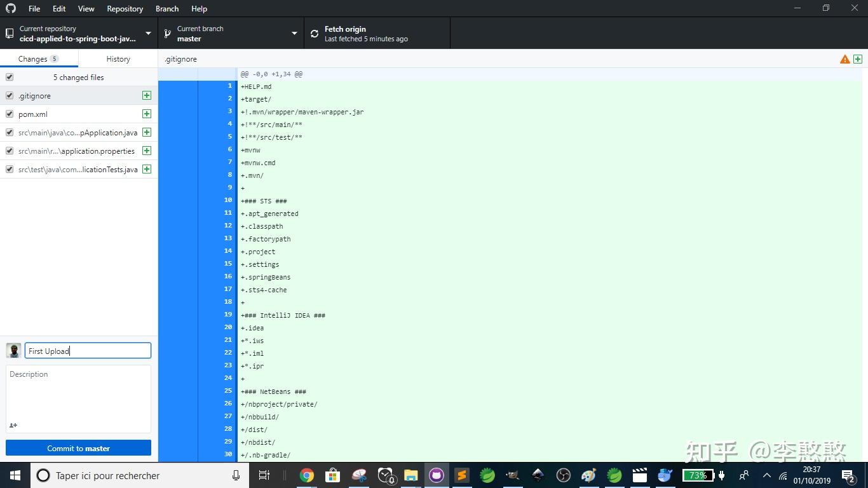This screenshot has height=488, width=868.
Task: Uncheck the .gitignore file checkbox
Action: (9, 95)
